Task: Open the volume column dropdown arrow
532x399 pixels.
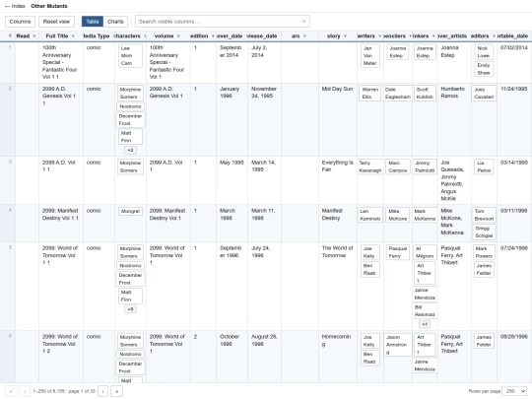Action: (178, 36)
